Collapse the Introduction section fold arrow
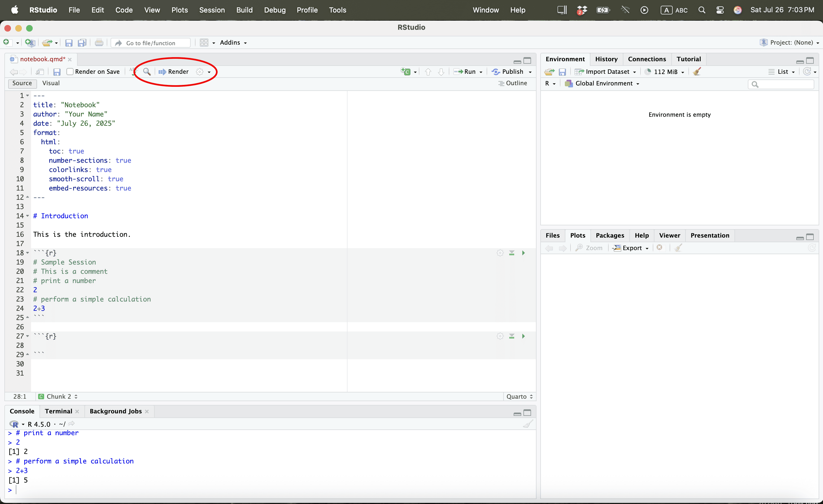 (28, 216)
